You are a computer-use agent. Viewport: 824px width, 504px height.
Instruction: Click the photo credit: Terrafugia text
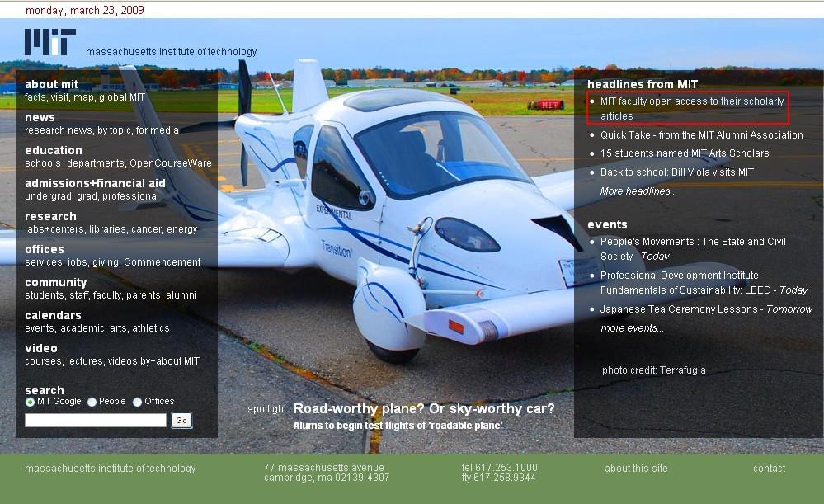click(654, 370)
